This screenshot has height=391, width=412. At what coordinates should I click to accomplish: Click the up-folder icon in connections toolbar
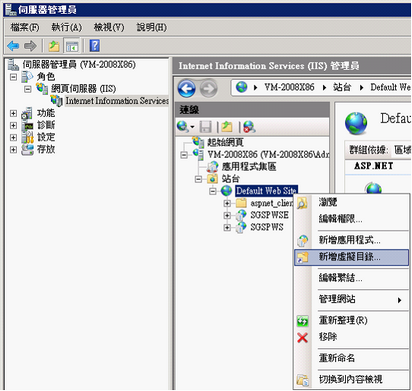pyautogui.click(x=227, y=127)
